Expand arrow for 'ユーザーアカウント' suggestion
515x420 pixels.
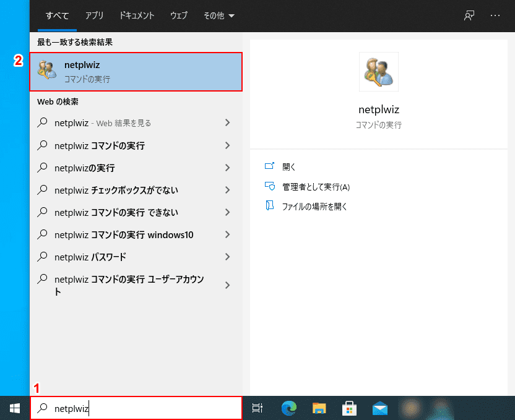pos(227,285)
